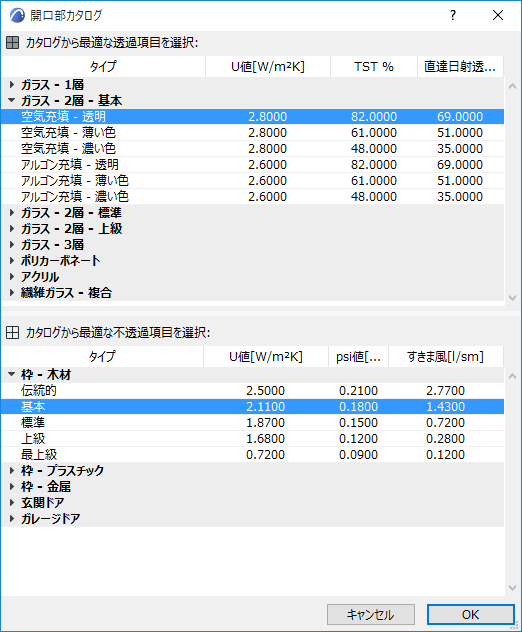Expand the ガラス - 3層 group
The width and height of the screenshot is (522, 632).
12,245
